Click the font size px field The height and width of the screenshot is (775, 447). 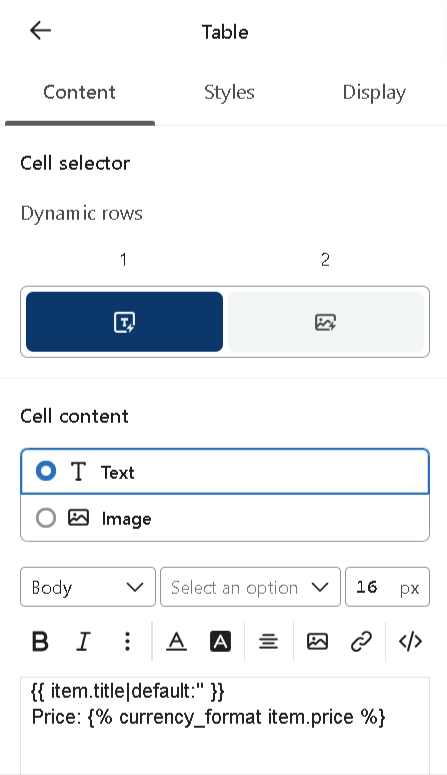click(x=387, y=587)
